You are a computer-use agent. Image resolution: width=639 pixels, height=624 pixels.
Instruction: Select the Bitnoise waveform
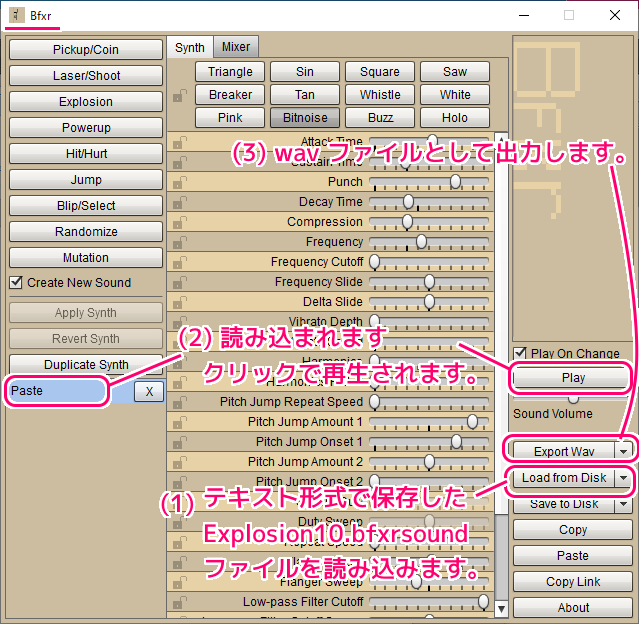305,118
